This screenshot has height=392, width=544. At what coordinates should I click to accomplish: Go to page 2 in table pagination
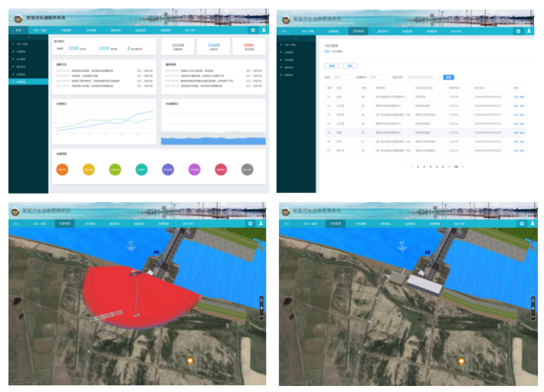click(x=418, y=166)
